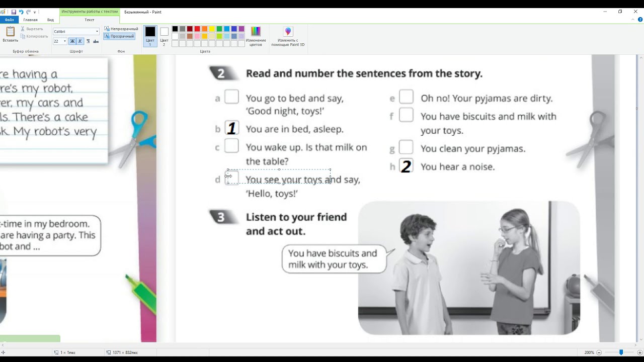Click the Save icon in quick access toolbar
Viewport: 644px width, 362px height.
pos(14,12)
